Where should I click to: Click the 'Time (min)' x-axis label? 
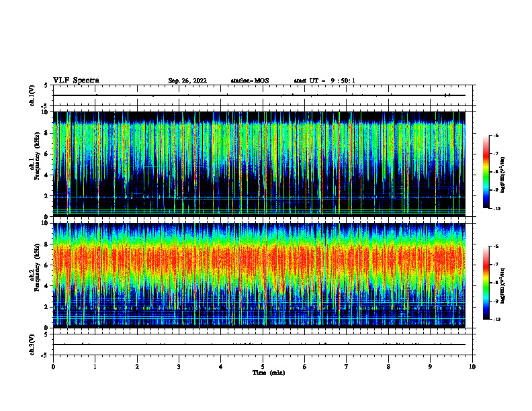click(x=269, y=373)
